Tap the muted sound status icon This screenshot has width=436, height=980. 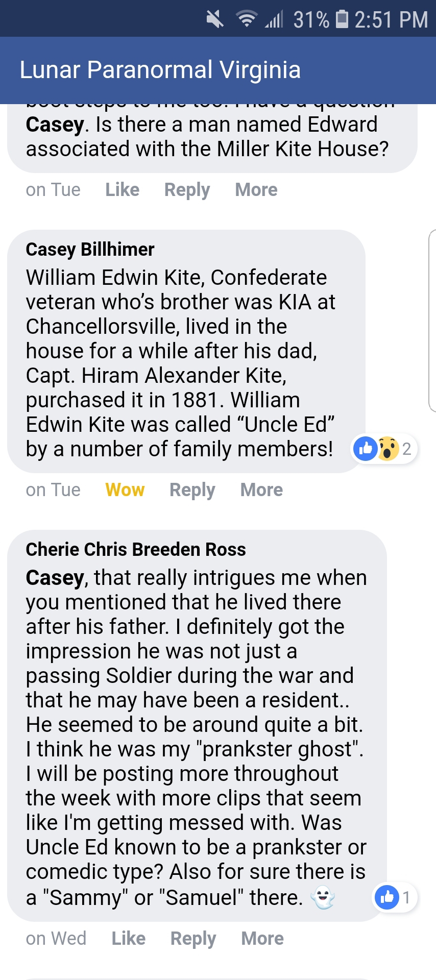pos(215,19)
